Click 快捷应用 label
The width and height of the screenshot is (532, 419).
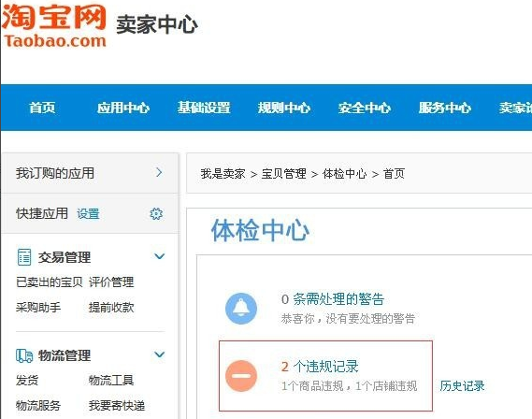coord(42,214)
